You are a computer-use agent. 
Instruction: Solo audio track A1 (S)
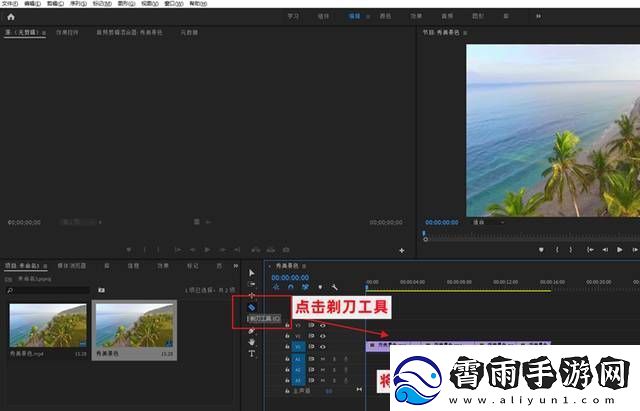pos(334,359)
